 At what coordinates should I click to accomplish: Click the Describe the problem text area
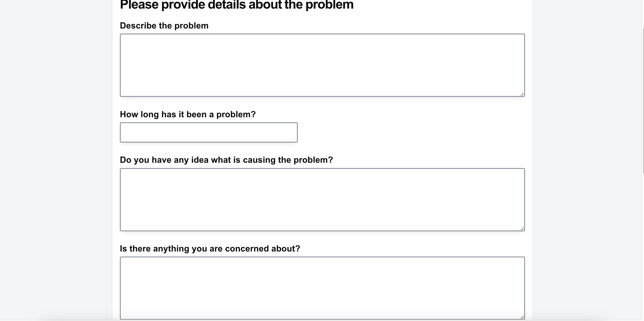tap(322, 65)
